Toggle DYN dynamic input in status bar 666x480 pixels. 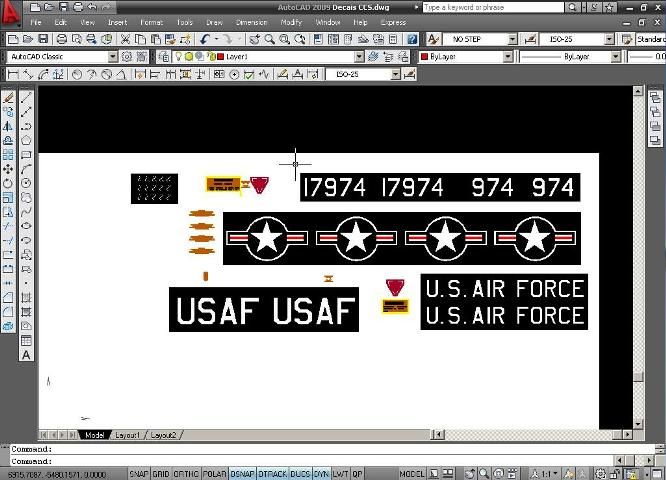(321, 474)
